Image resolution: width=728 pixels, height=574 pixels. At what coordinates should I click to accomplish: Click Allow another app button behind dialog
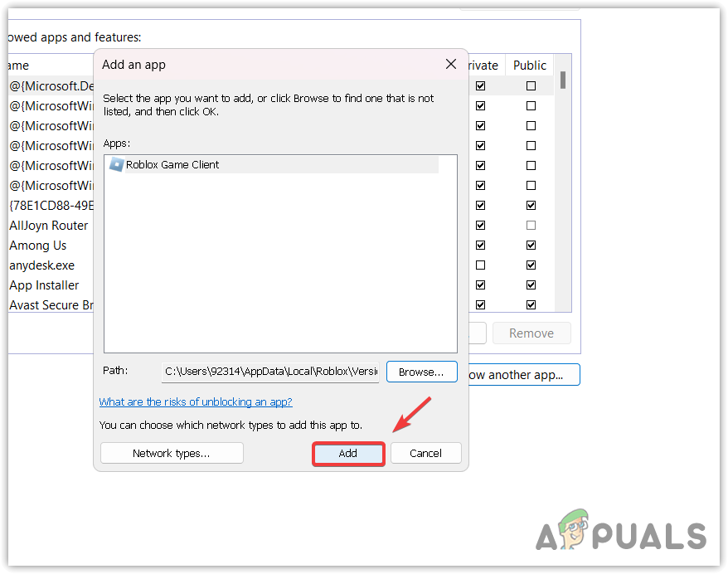pyautogui.click(x=524, y=375)
